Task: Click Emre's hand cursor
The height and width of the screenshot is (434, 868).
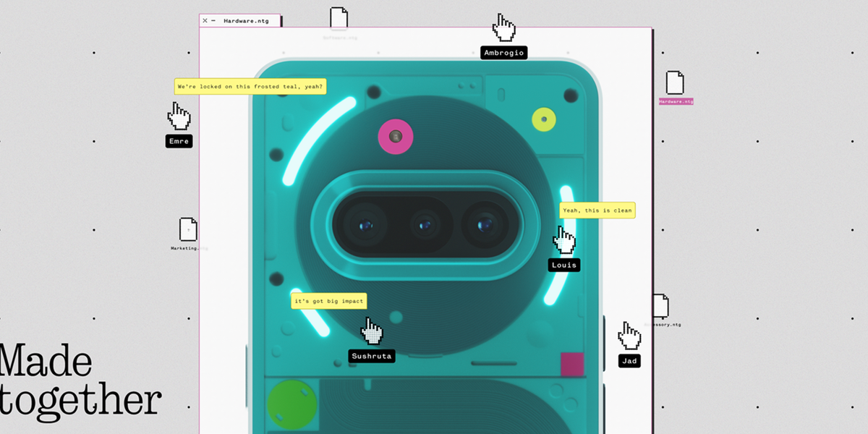Action: [179, 116]
